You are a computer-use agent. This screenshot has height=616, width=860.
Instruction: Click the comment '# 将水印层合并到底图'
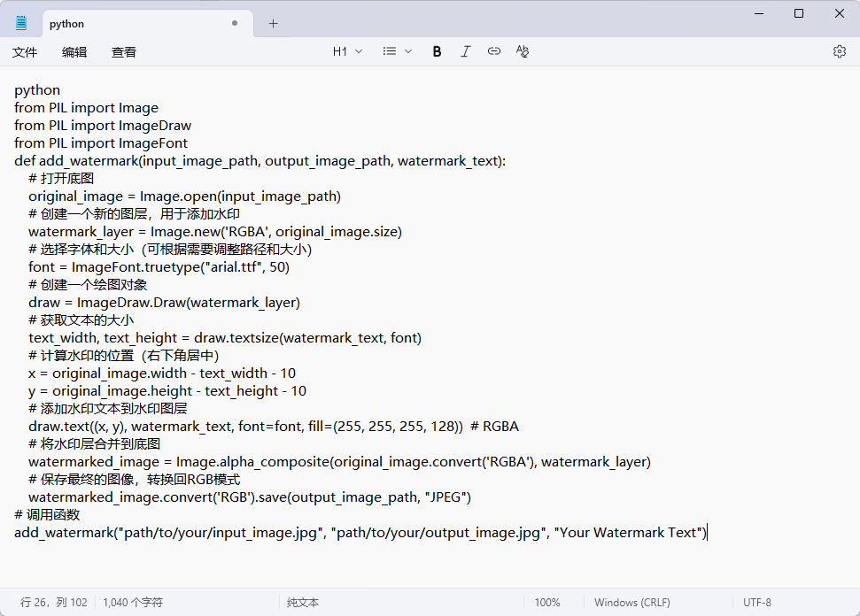point(95,444)
